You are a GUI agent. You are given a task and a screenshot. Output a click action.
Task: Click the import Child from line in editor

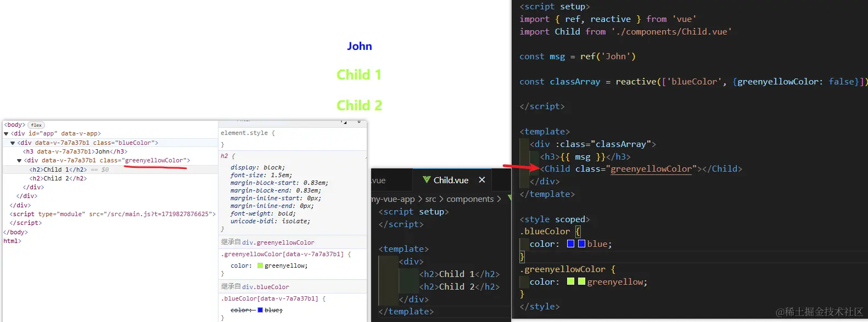coord(626,31)
